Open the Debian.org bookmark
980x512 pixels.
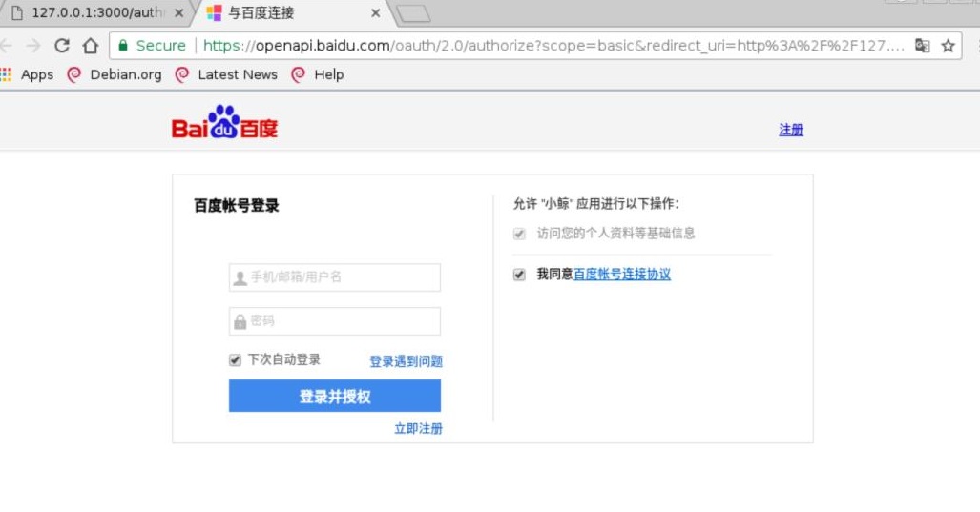115,75
